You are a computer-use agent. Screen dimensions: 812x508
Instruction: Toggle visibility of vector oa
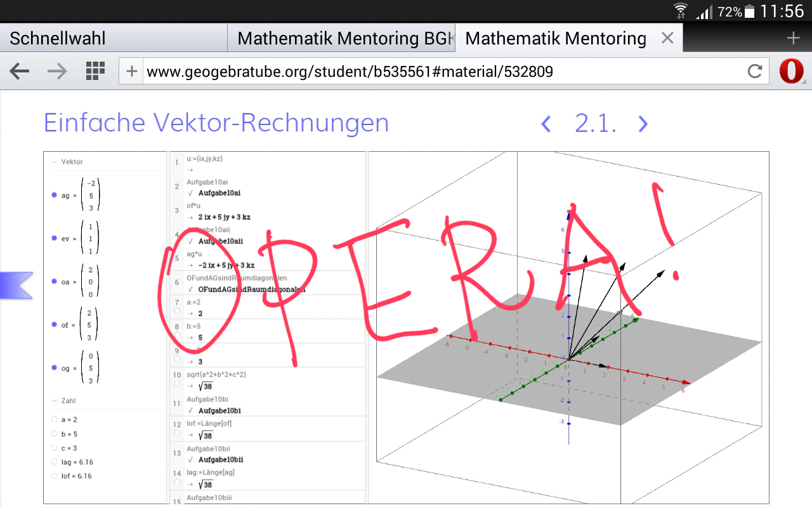point(54,282)
